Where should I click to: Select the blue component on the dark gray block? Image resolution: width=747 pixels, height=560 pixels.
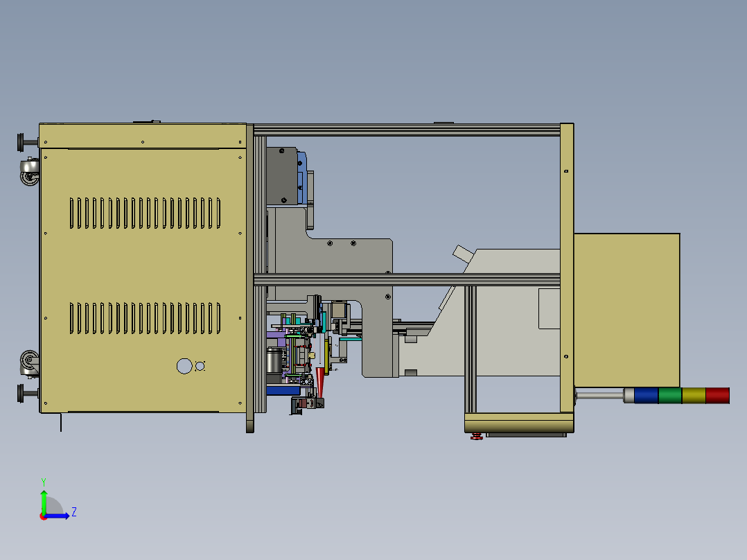[301, 177]
